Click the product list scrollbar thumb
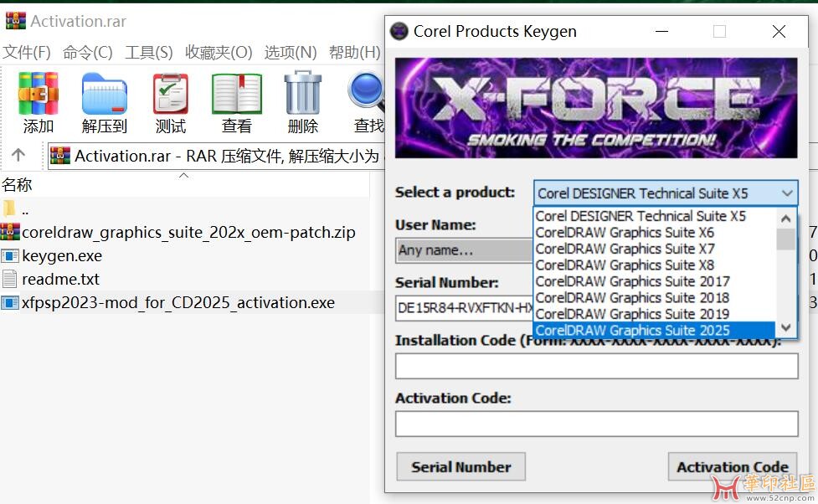The height and width of the screenshot is (504, 818). (x=786, y=239)
